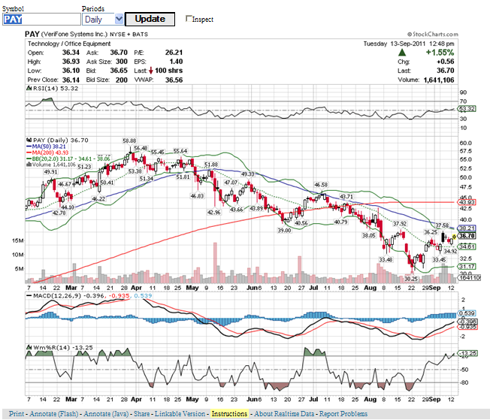Click the red down-arrow Last trade icon
Image resolution: width=490 pixels, height=420 pixels.
(x=151, y=70)
